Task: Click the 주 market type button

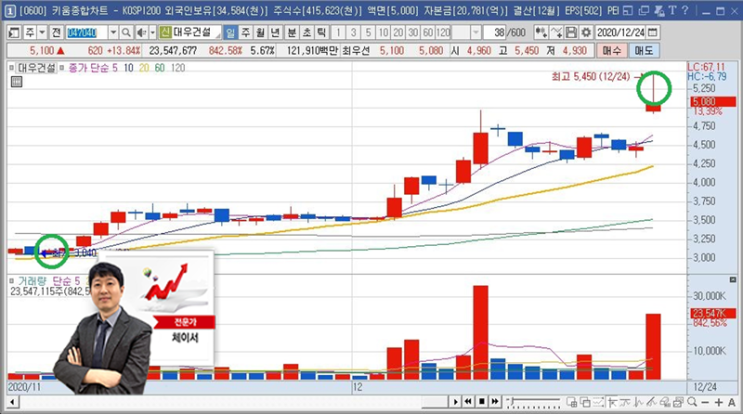Action: 29,32
